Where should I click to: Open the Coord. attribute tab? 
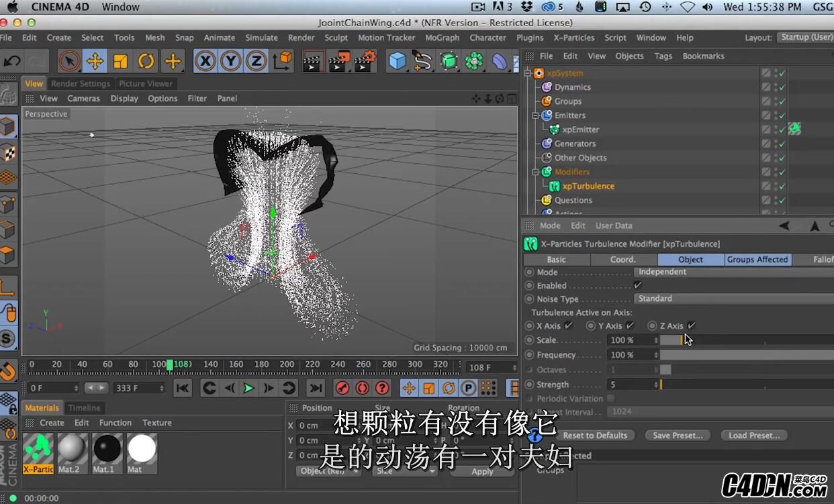[x=623, y=259]
